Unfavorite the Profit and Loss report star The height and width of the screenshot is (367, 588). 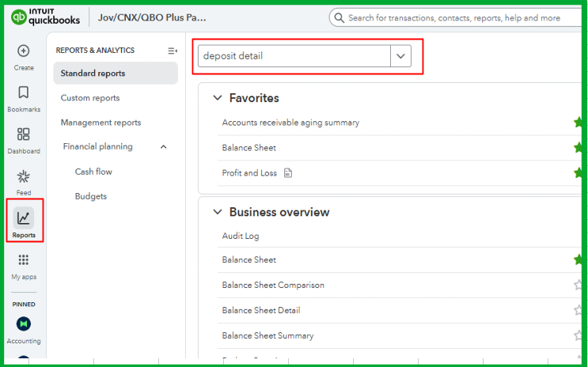579,172
